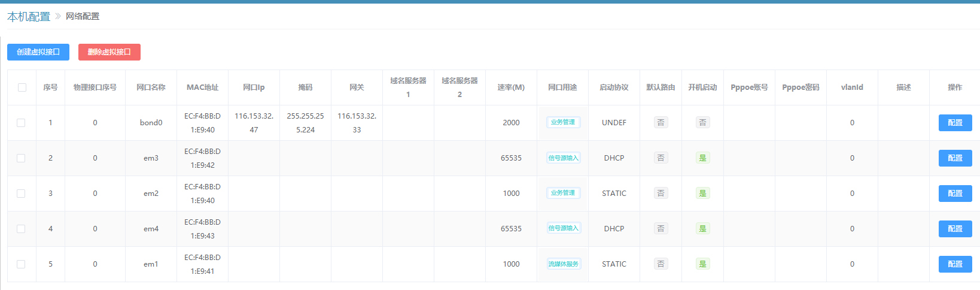
Task: Click the 信号源输入 tag in em3 row
Action: (x=563, y=158)
